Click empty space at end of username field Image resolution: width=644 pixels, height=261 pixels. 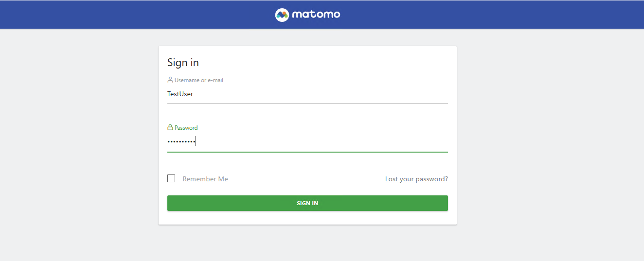click(x=389, y=94)
